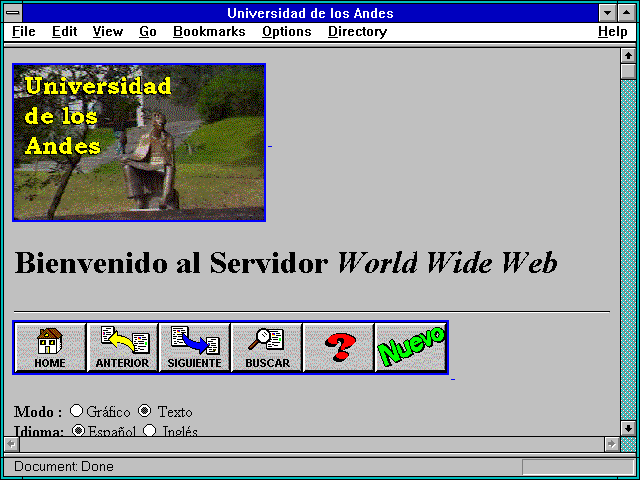
Task: Click the Universidad de los Andes statue image
Action: [x=139, y=142]
